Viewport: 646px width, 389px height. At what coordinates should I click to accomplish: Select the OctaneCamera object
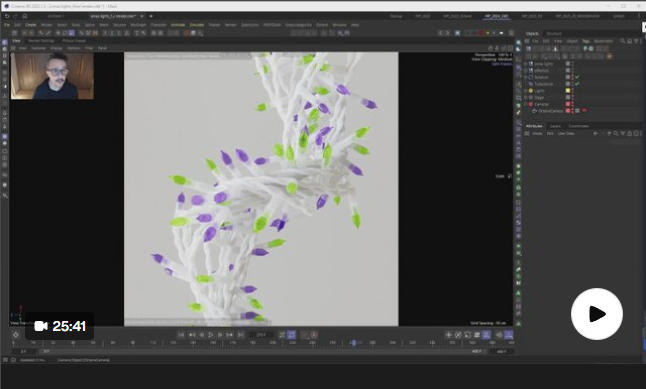coord(550,111)
